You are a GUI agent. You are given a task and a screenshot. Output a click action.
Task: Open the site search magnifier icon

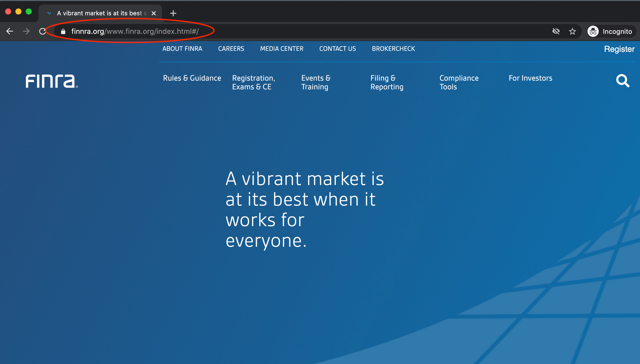623,81
